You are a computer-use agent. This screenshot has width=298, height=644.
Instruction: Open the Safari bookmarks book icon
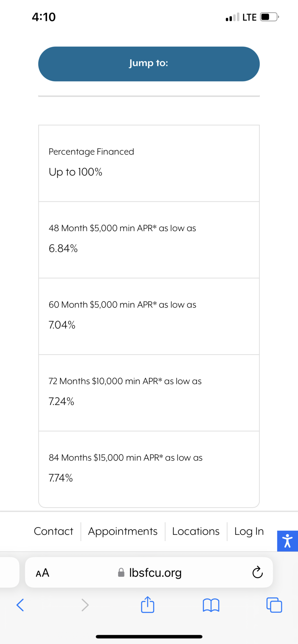click(x=211, y=605)
